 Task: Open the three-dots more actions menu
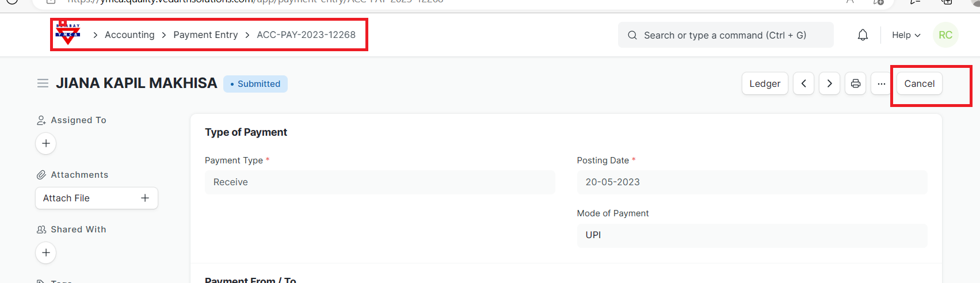pyautogui.click(x=881, y=83)
